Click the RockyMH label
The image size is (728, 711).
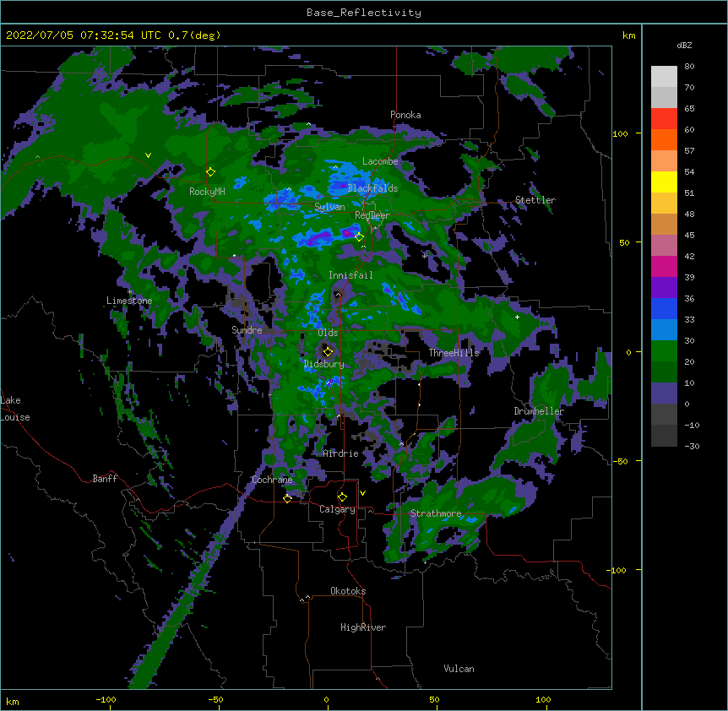pyautogui.click(x=207, y=192)
